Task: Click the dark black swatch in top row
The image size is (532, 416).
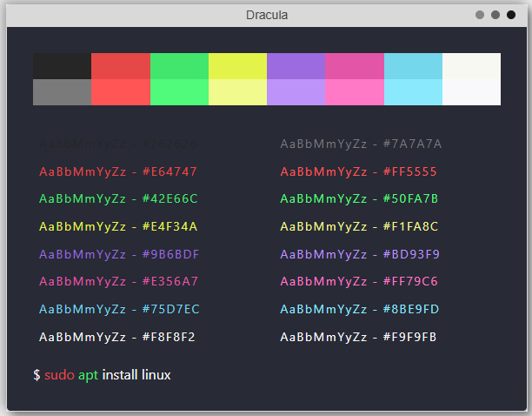Action: 62,66
